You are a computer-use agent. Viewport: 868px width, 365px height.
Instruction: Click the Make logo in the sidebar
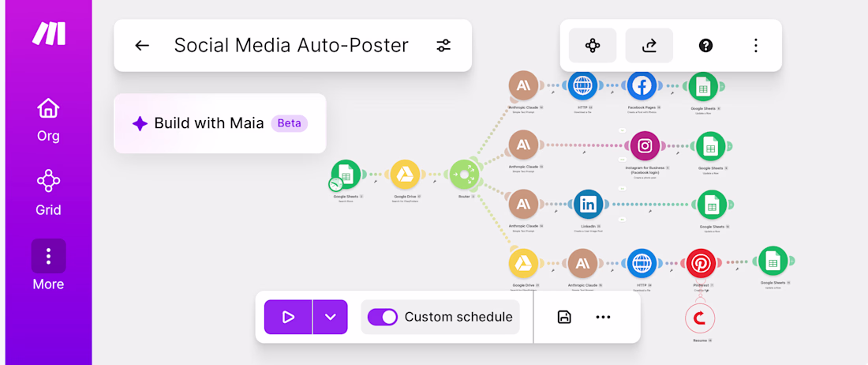pyautogui.click(x=49, y=34)
